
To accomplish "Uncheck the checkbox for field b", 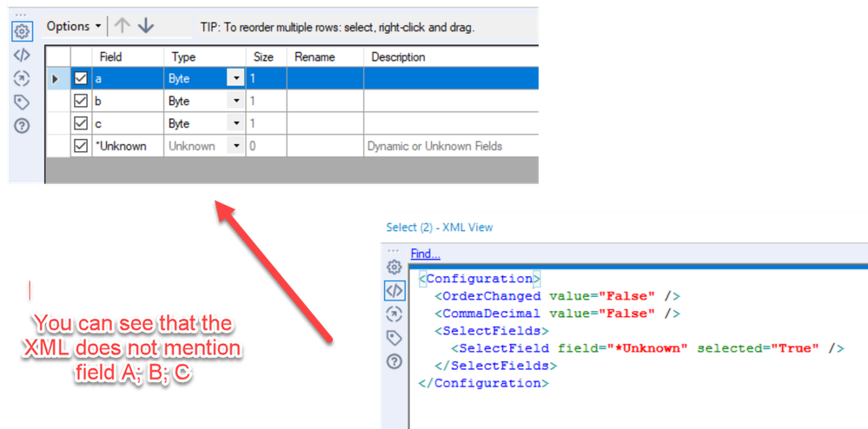I will (81, 102).
